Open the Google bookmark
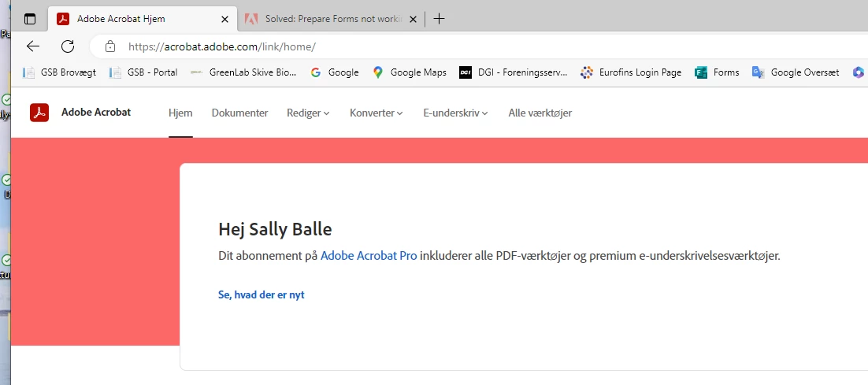The height and width of the screenshot is (385, 868). coord(334,72)
